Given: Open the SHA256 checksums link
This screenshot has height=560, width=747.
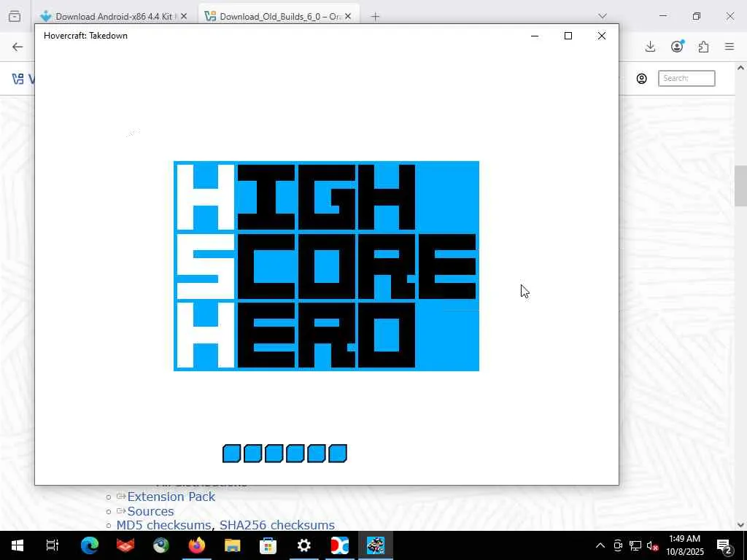Looking at the screenshot, I should tap(277, 525).
